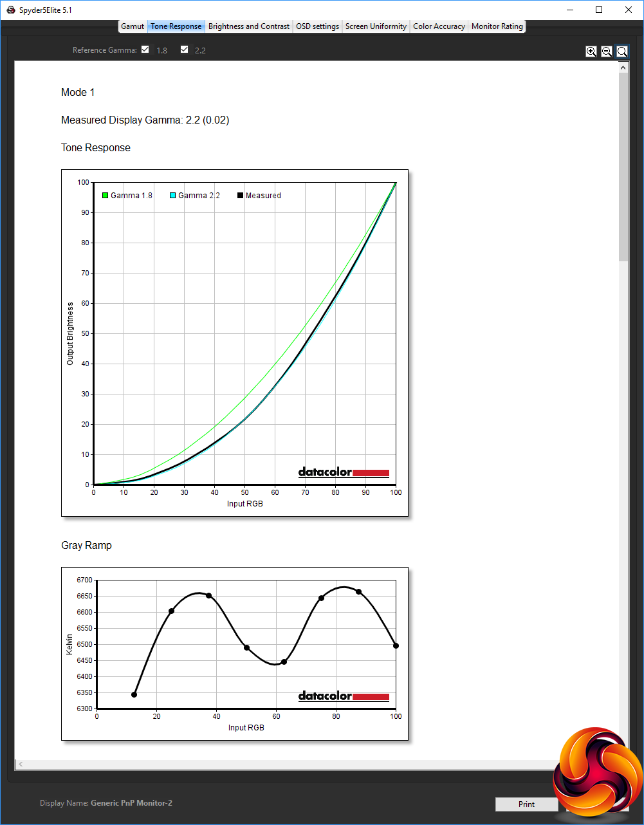
Task: Click the zoom in magnifier icon
Action: click(591, 51)
